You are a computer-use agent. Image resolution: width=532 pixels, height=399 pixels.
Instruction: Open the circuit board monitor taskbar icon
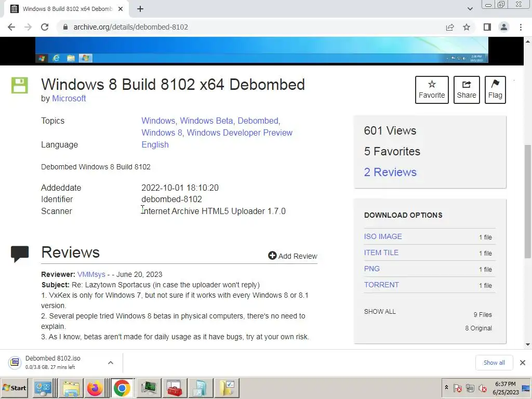(x=149, y=388)
